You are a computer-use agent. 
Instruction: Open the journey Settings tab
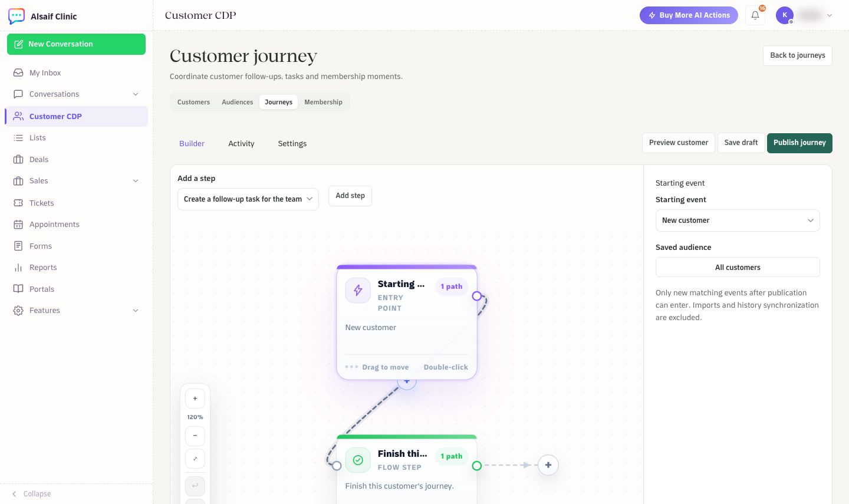tap(292, 143)
